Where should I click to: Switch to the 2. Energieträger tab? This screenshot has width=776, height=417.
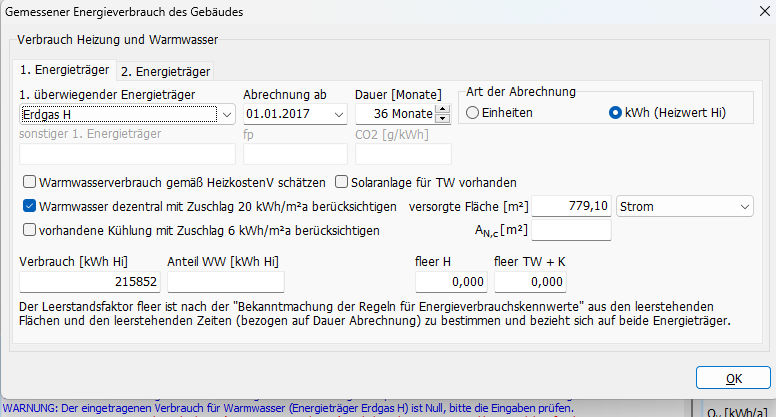coord(165,71)
